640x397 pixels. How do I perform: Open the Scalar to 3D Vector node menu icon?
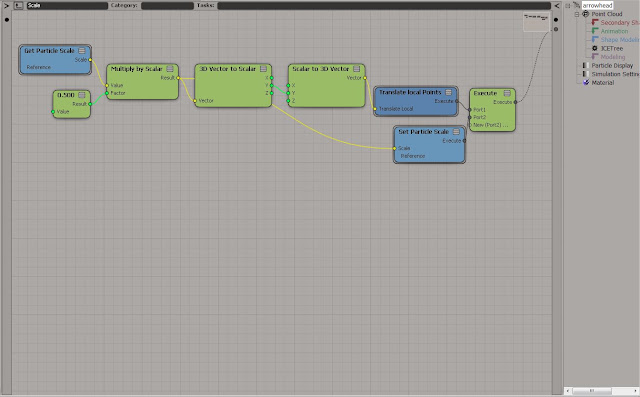(357, 69)
